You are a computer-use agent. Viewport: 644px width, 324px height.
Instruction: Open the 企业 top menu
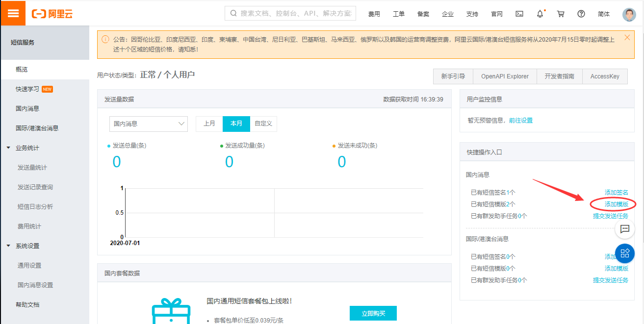click(448, 14)
